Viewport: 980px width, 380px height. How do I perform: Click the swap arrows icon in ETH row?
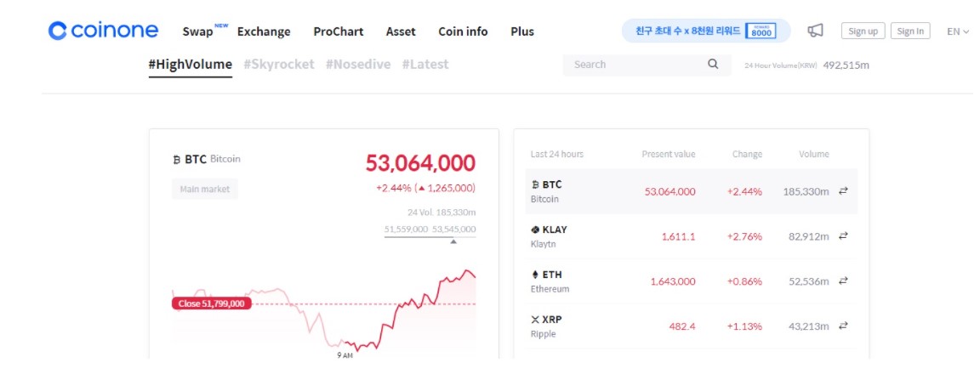tap(843, 281)
